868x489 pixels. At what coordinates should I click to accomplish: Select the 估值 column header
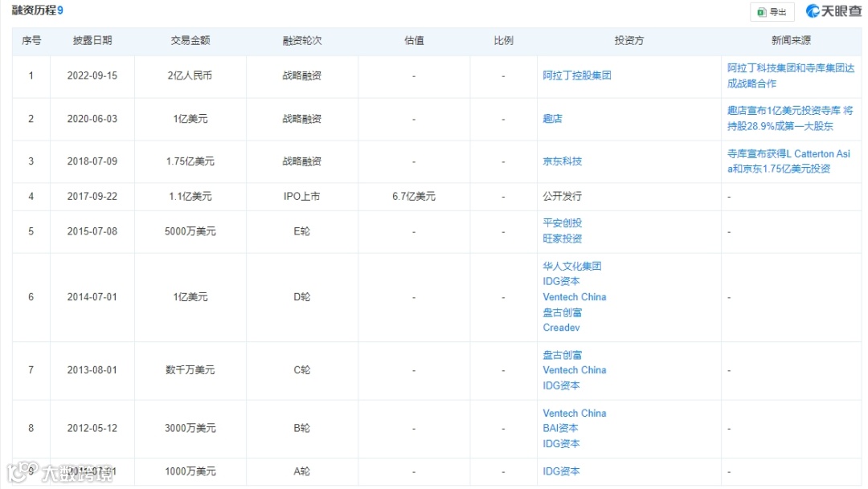(414, 40)
